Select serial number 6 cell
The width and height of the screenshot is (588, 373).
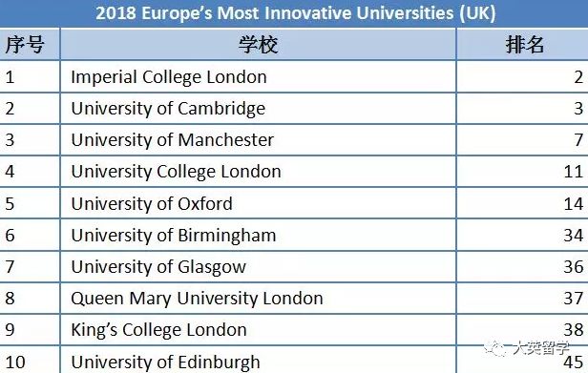[30, 235]
